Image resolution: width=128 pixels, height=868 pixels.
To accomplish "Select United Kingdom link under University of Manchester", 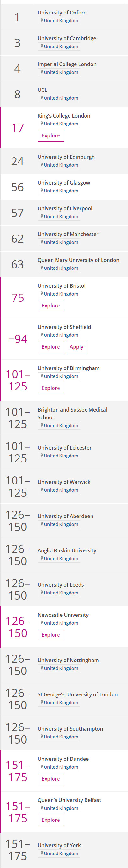I will tap(61, 242).
